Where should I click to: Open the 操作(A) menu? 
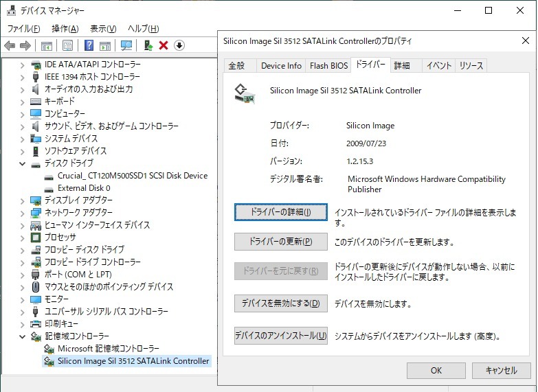65,28
